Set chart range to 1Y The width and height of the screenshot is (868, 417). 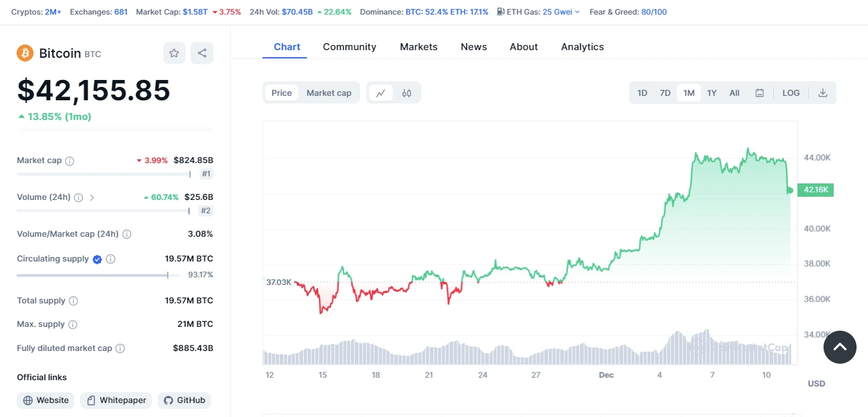(712, 93)
